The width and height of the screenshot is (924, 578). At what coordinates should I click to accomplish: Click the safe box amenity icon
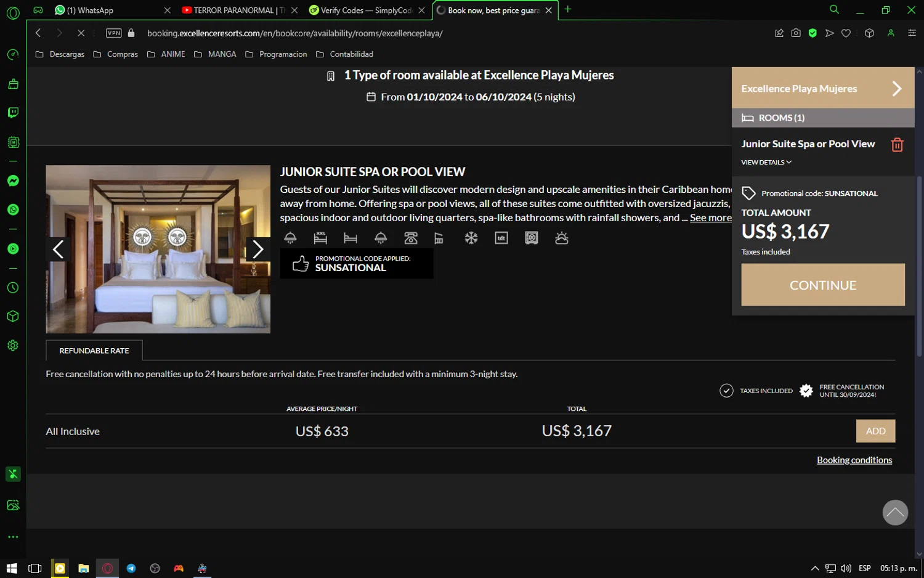pyautogui.click(x=532, y=238)
